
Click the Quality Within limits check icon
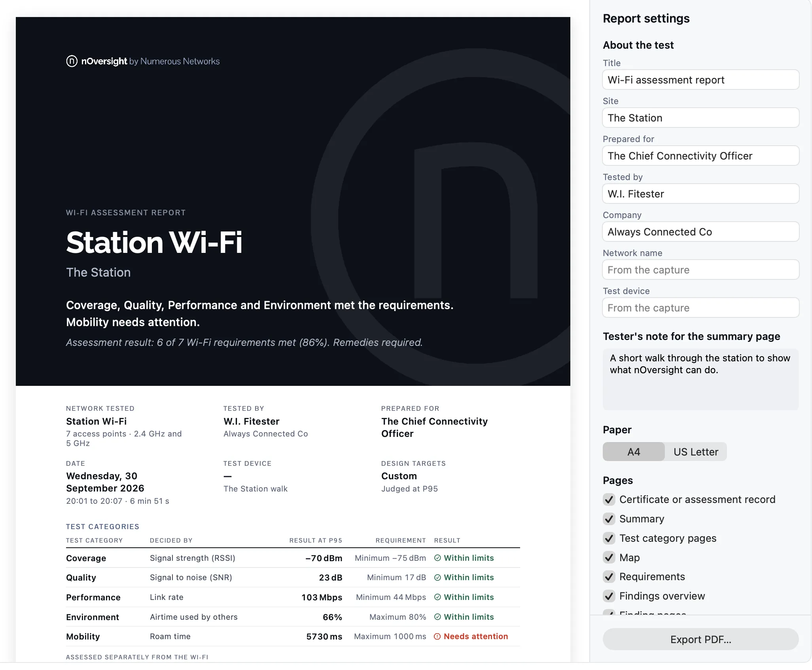click(x=437, y=577)
